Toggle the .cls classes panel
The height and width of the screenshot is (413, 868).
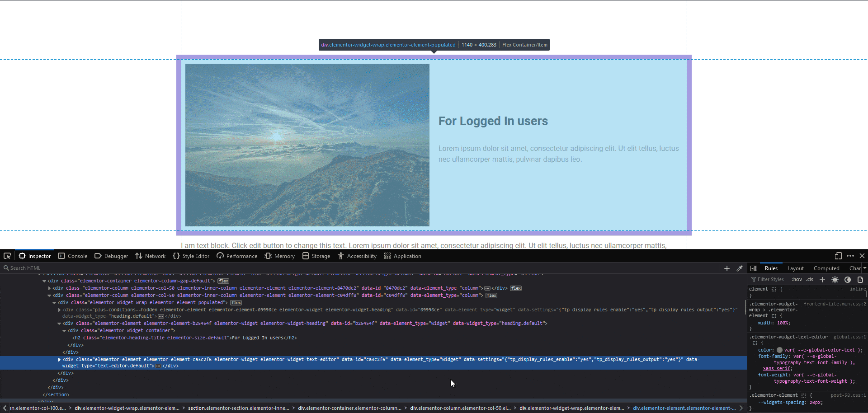(810, 280)
